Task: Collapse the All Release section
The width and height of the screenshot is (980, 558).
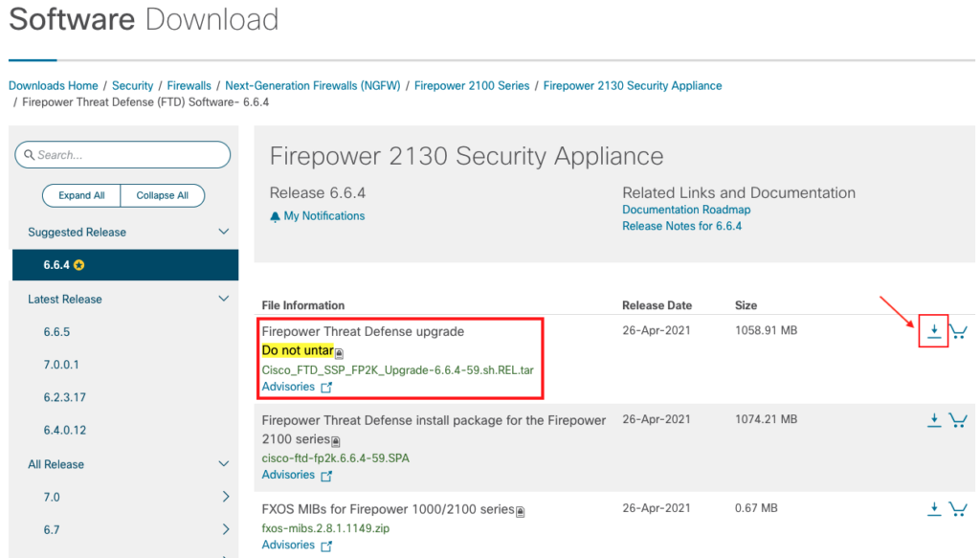Action: 223,463
